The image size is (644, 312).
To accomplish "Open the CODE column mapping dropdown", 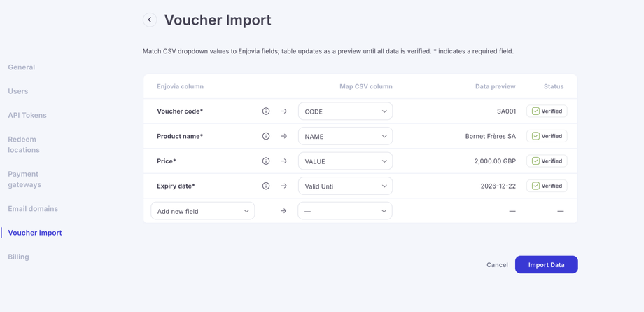I will tap(345, 111).
